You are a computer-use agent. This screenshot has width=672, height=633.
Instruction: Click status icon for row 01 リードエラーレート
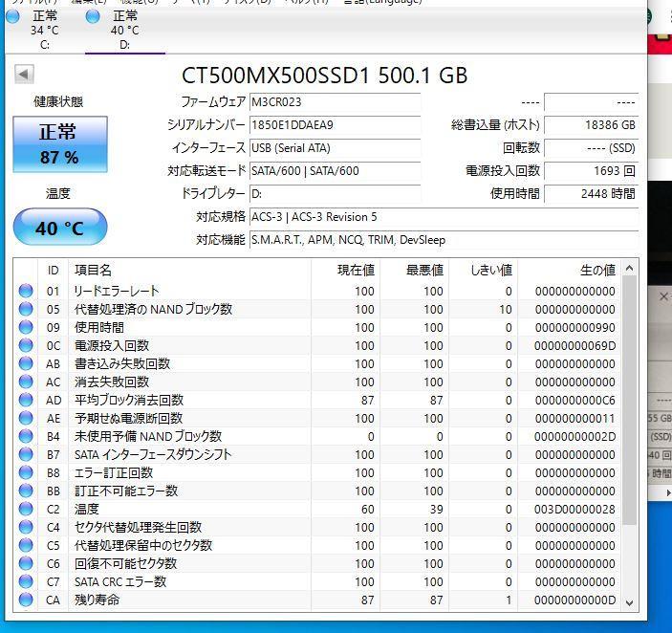(x=26, y=291)
